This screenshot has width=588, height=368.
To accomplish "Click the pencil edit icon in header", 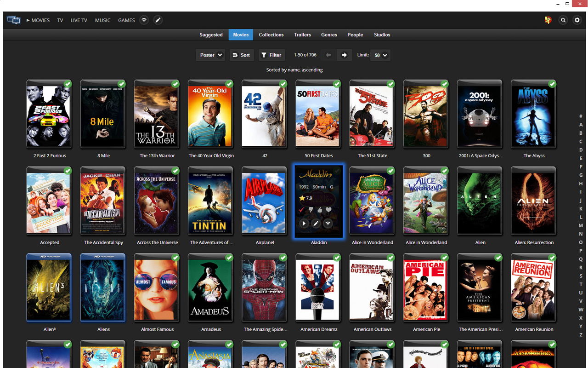I will point(158,20).
